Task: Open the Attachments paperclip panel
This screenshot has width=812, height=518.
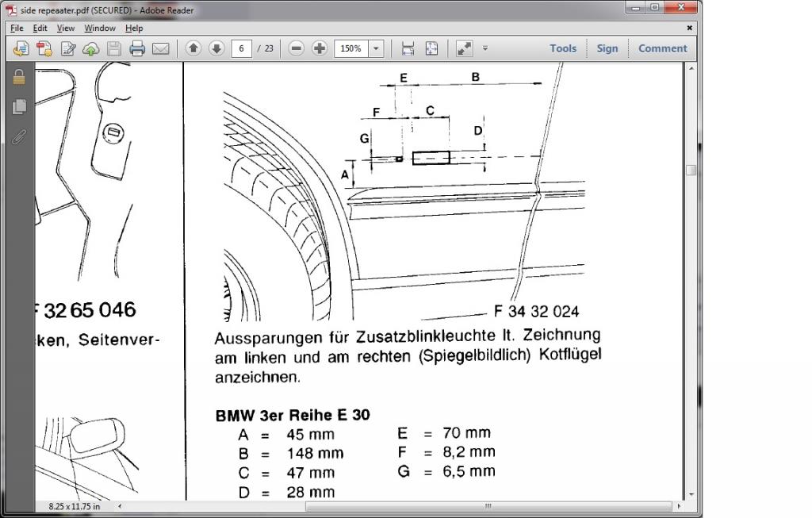Action: 20,136
